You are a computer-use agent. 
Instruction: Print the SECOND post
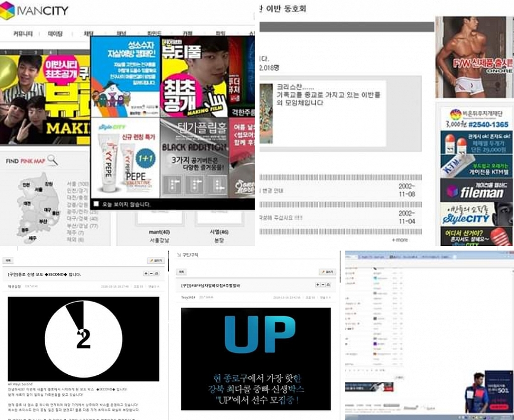pos(157,273)
